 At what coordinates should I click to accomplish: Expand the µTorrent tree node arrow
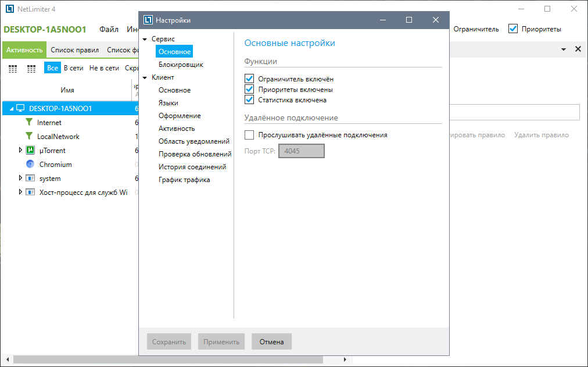click(21, 151)
